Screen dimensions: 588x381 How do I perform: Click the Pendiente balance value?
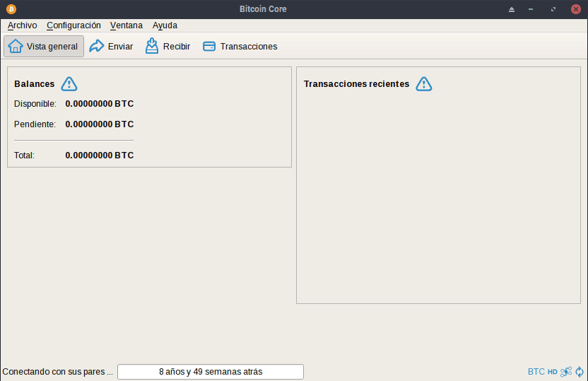100,124
